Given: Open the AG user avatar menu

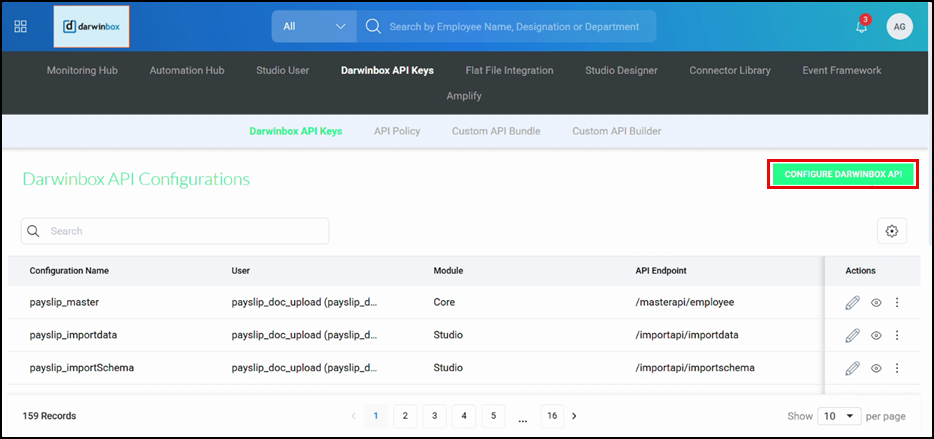Looking at the screenshot, I should [899, 27].
